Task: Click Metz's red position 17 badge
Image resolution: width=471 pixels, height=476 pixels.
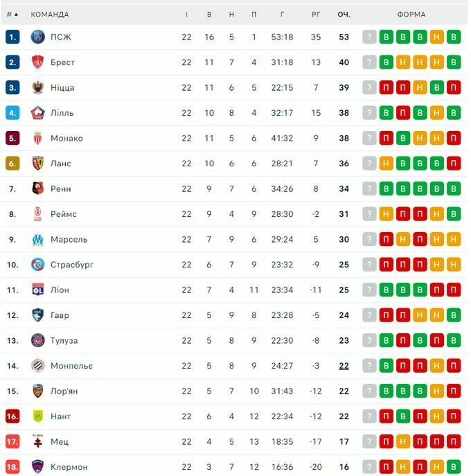Action: (12, 441)
